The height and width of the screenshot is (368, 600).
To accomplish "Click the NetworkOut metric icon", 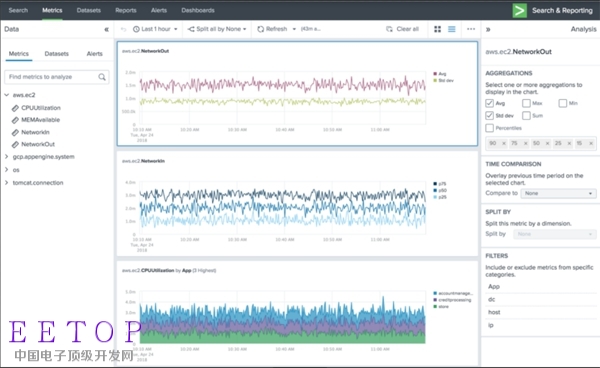I will point(15,145).
